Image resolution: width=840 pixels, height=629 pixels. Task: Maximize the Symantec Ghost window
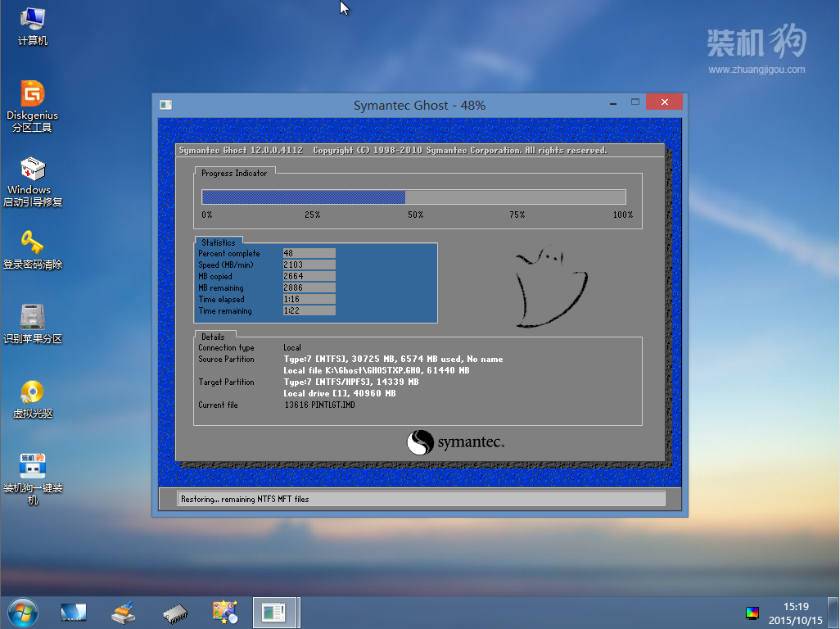pyautogui.click(x=635, y=102)
